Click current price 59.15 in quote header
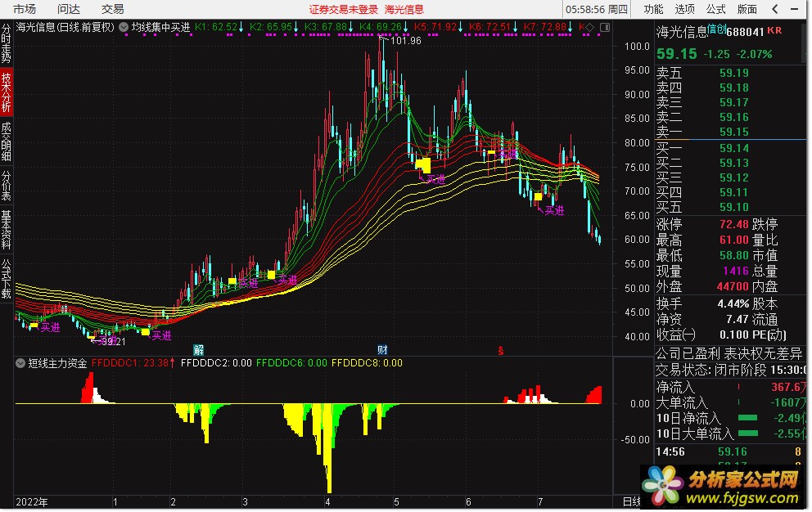The width and height of the screenshot is (812, 512). click(x=676, y=54)
